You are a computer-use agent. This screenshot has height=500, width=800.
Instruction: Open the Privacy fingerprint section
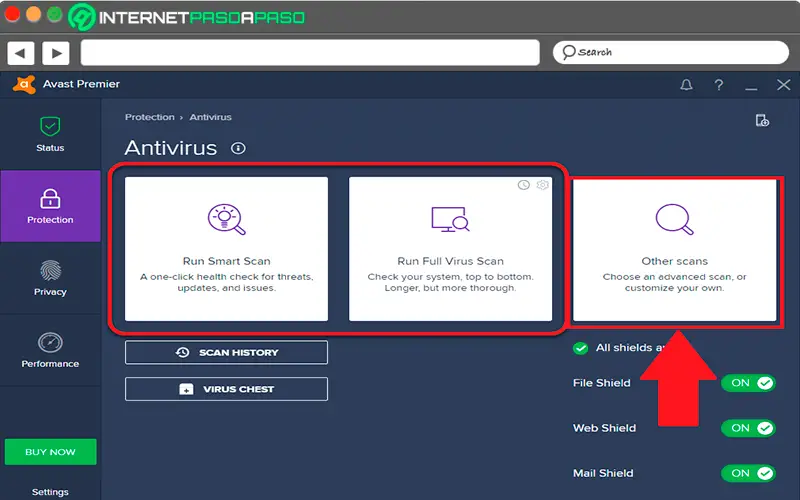(x=50, y=278)
